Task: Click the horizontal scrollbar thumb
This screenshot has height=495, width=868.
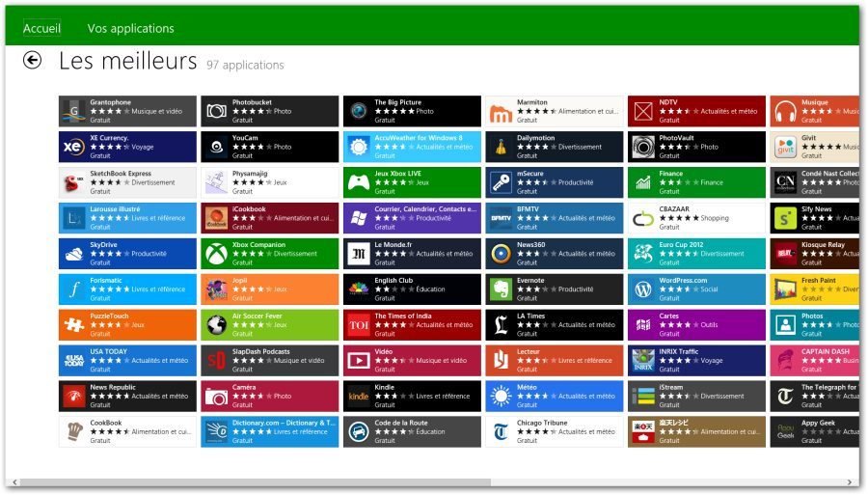Action: coord(256,482)
